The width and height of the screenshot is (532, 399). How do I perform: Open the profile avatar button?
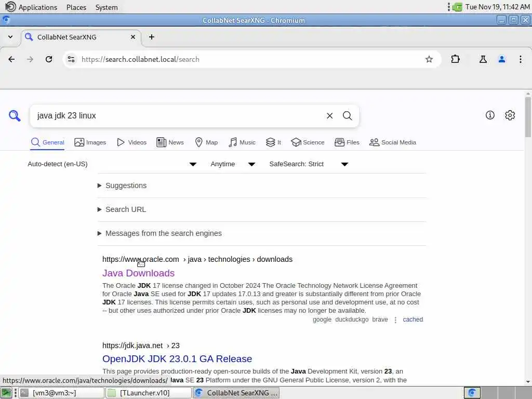point(501,59)
